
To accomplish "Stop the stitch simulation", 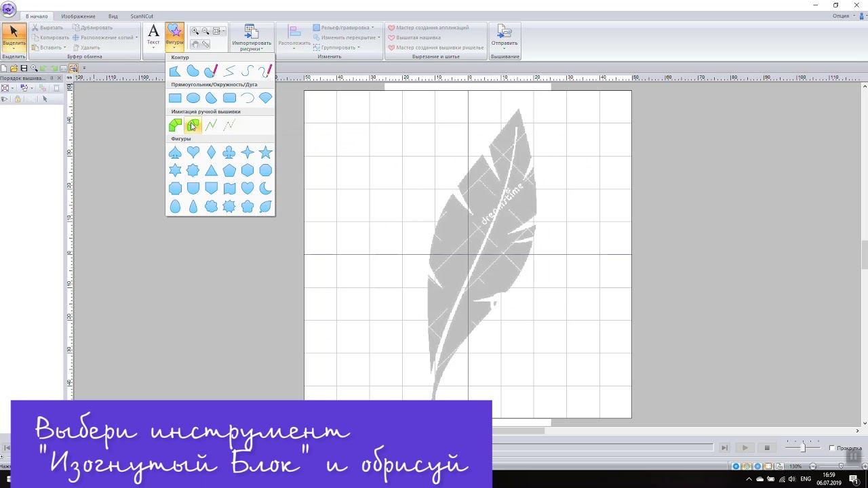I will 767,448.
